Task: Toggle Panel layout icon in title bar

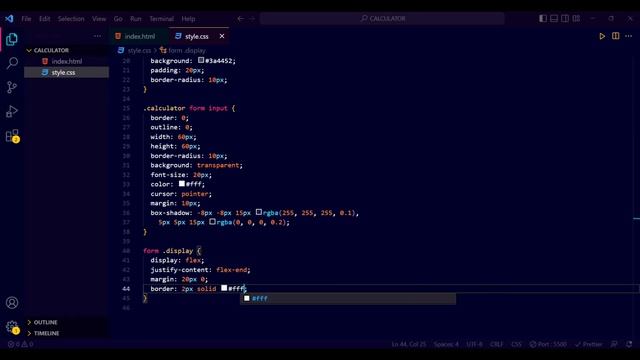Action: coord(554,18)
